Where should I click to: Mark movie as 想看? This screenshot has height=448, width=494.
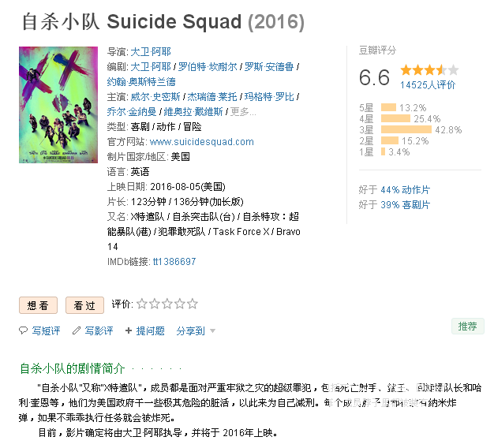[x=38, y=305]
